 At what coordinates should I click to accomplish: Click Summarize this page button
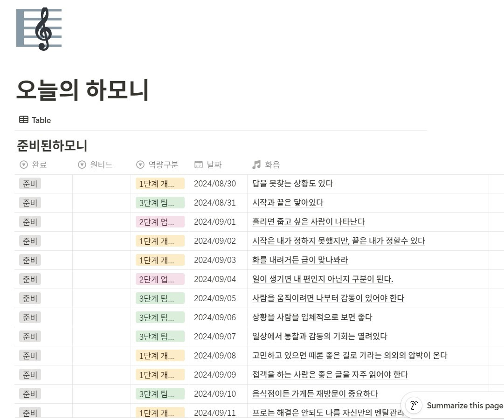(454, 405)
